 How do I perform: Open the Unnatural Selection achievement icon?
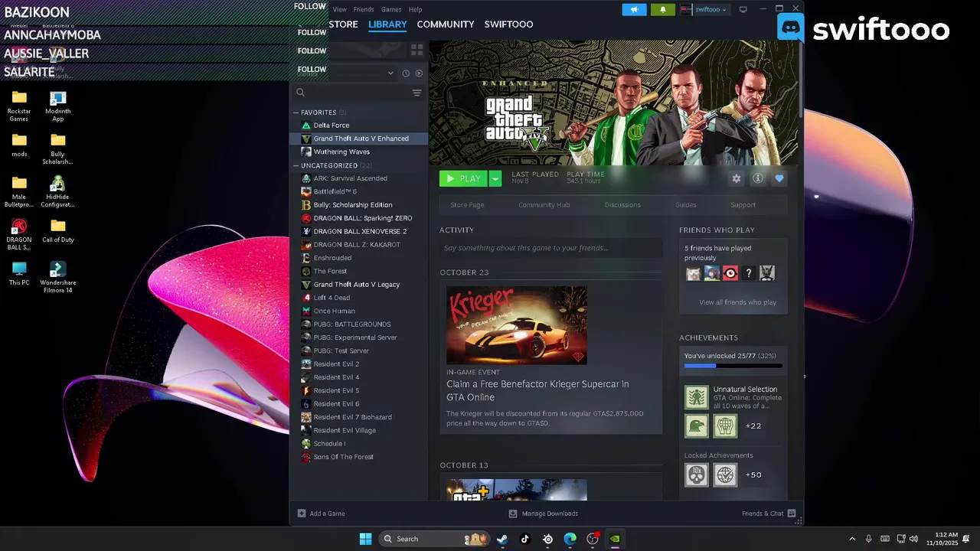[x=697, y=397]
